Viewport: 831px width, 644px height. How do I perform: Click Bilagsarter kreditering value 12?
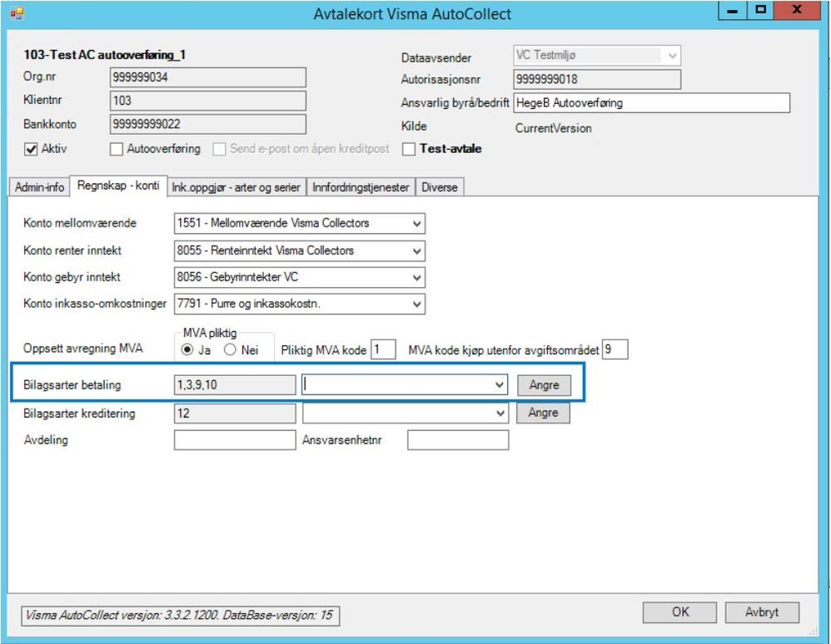(x=235, y=413)
